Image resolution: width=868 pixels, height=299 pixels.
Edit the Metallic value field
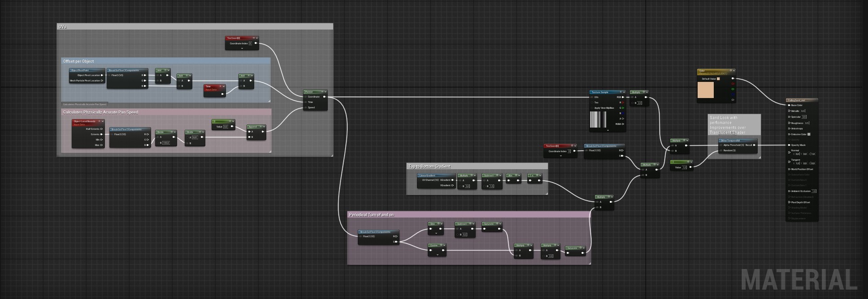pos(803,111)
